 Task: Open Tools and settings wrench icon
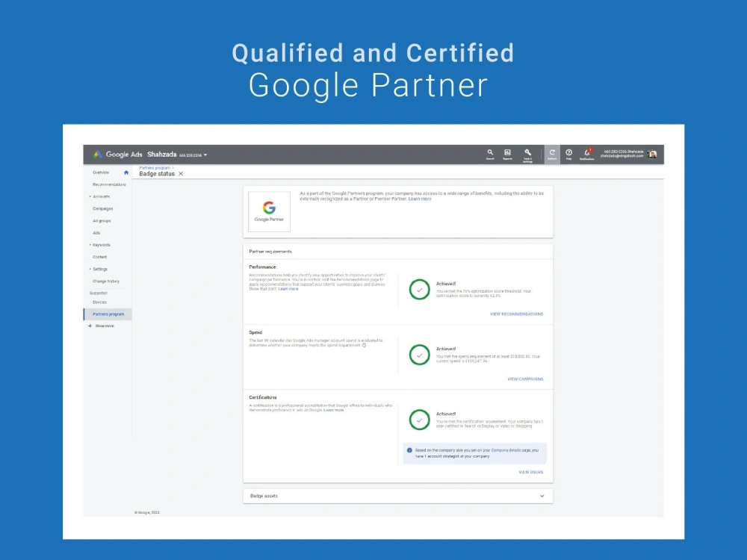point(527,155)
